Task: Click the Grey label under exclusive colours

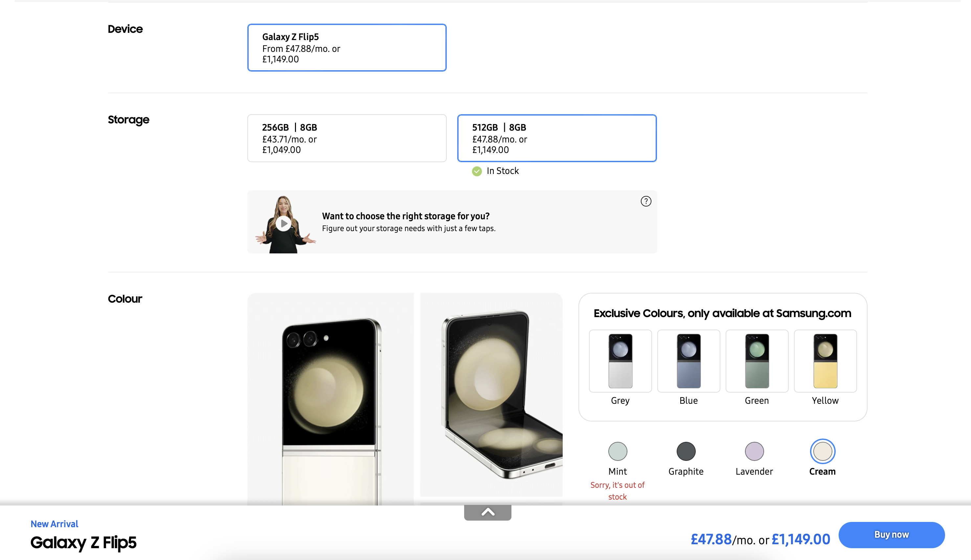Action: coord(620,401)
